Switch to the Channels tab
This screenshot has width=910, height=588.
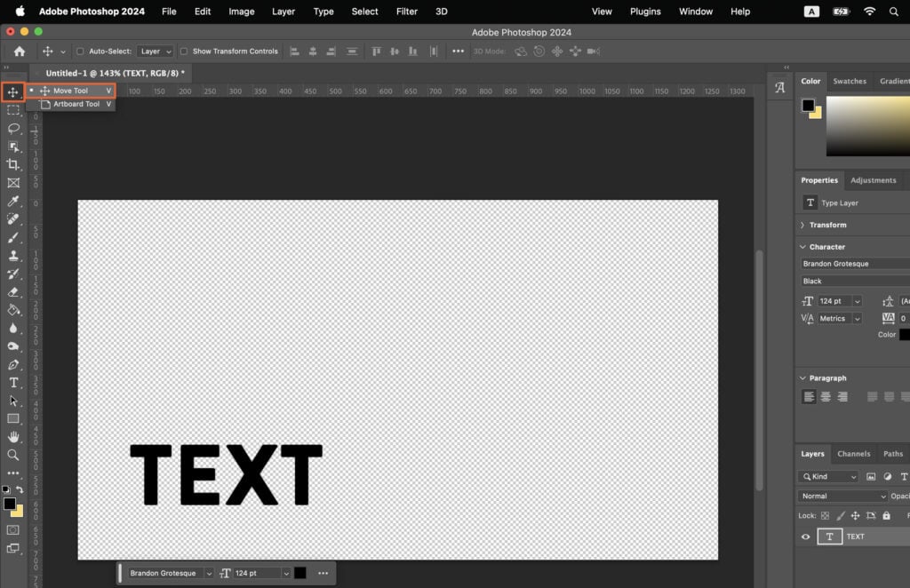(854, 454)
